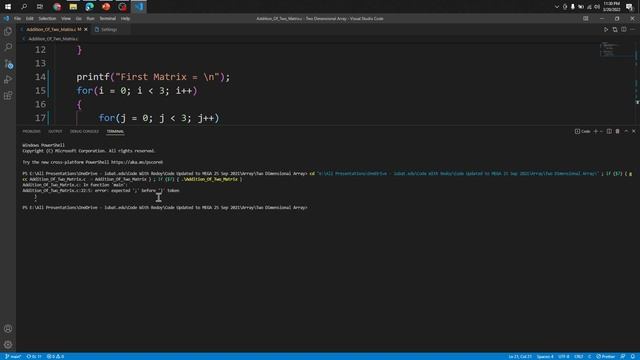Click the feedback icon in the status bar
The height and width of the screenshot is (360, 640).
tap(623, 356)
